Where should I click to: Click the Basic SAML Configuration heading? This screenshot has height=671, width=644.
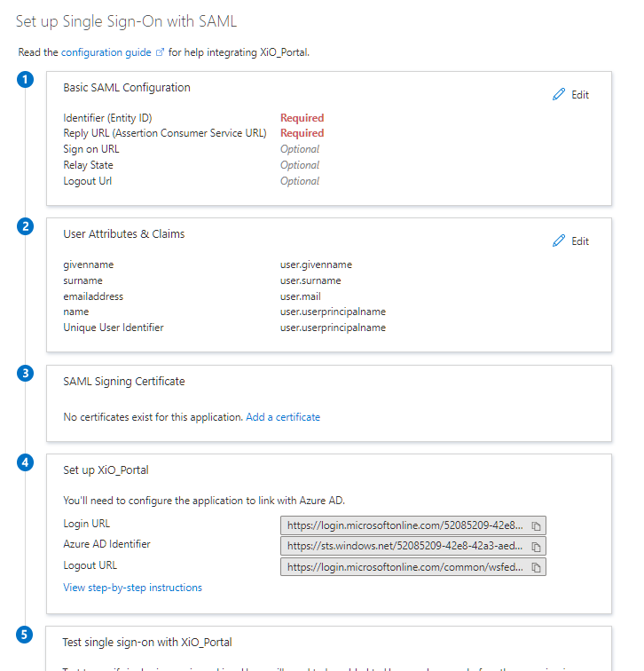tap(127, 87)
